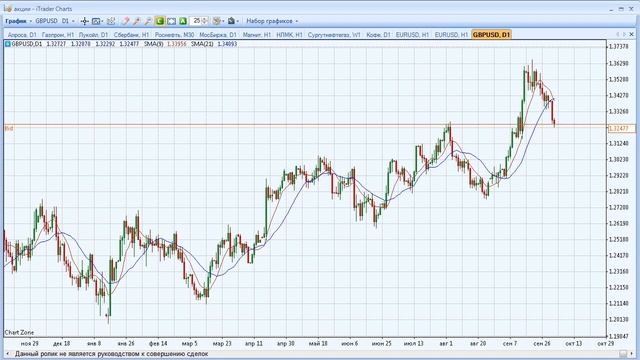Viewport: 640px width, 360px height.
Task: Select the eraser drawing tool
Action: (125, 21)
